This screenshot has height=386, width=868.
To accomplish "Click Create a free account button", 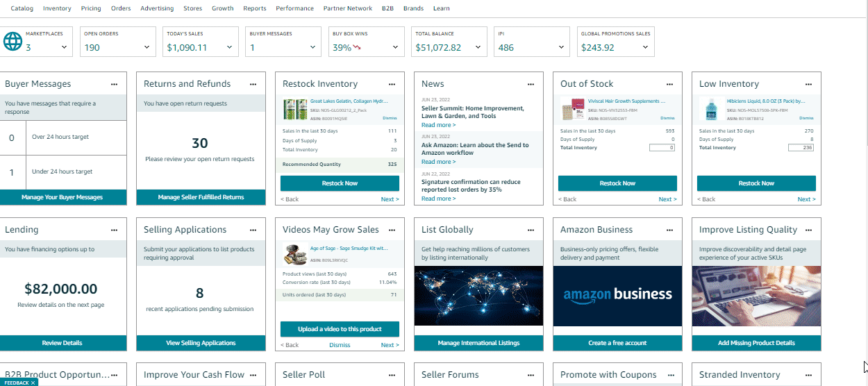I will (x=617, y=343).
